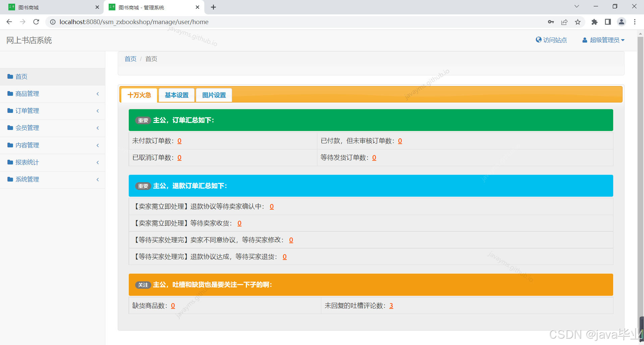Open the 已付款，但未审核订单数 count link

click(400, 141)
